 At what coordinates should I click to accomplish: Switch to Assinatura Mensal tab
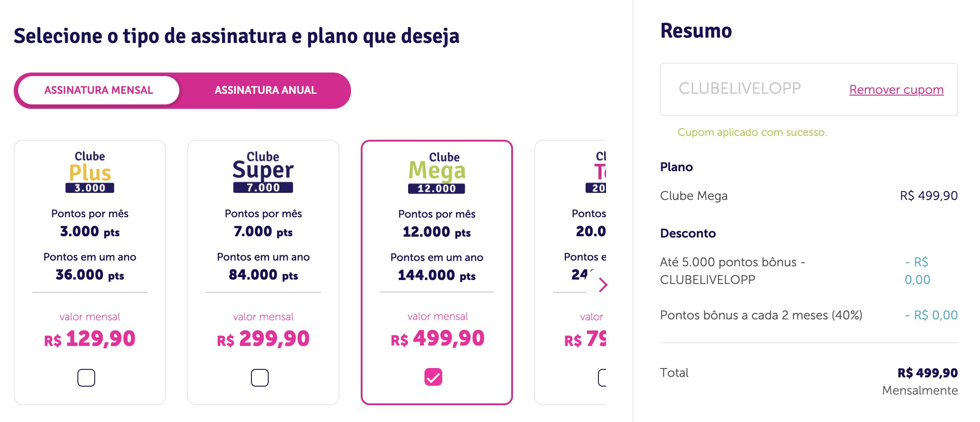coord(99,90)
